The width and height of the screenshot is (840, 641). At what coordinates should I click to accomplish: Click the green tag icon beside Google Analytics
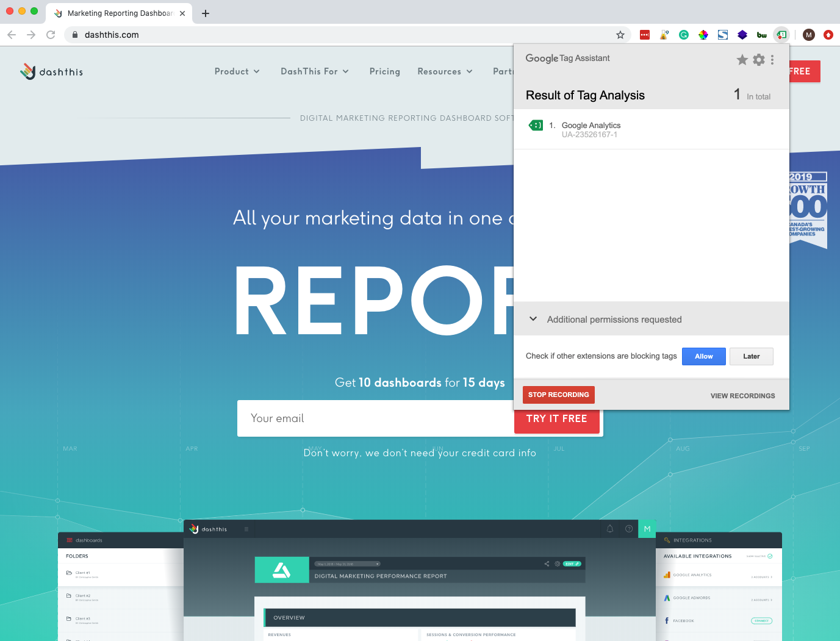pyautogui.click(x=536, y=125)
